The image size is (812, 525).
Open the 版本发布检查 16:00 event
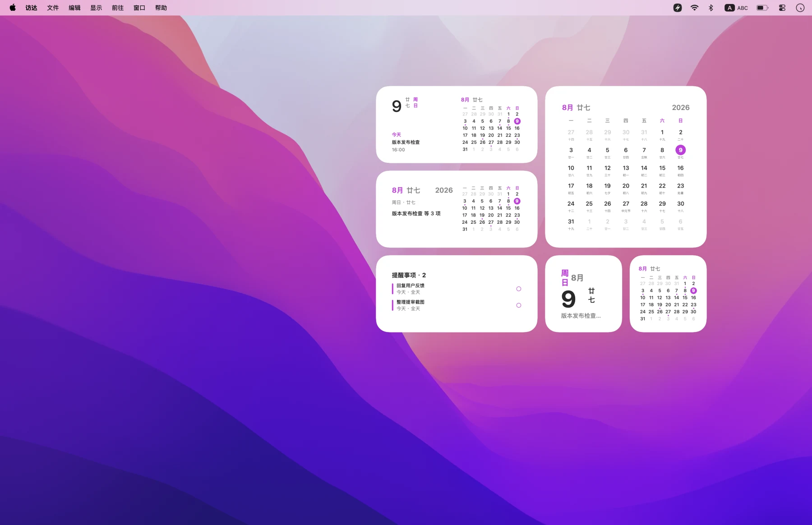[x=406, y=146]
